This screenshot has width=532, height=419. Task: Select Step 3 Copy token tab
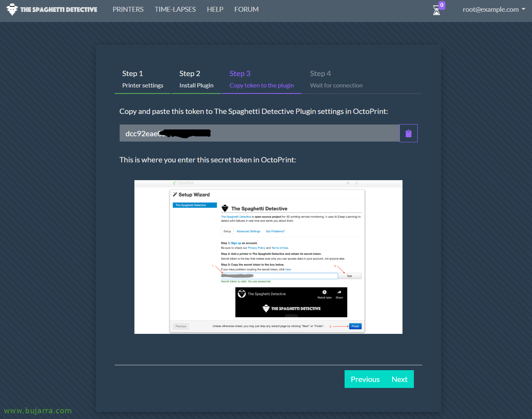coord(262,79)
